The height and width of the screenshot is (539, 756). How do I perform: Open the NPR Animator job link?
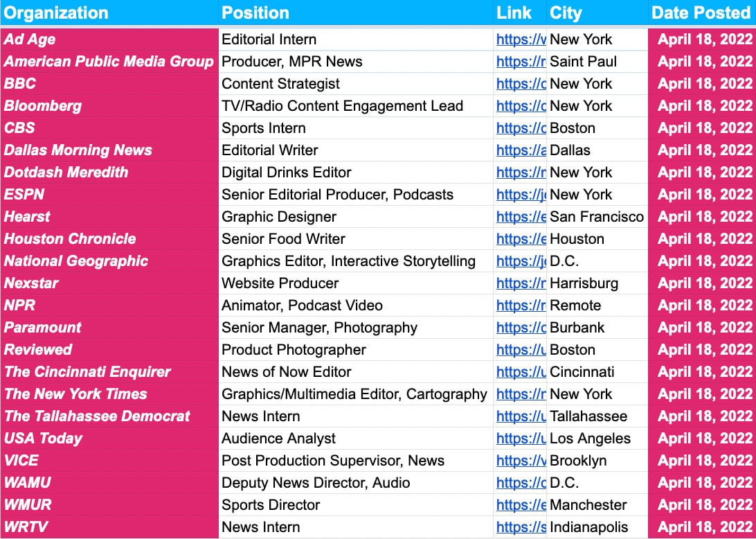tap(521, 306)
